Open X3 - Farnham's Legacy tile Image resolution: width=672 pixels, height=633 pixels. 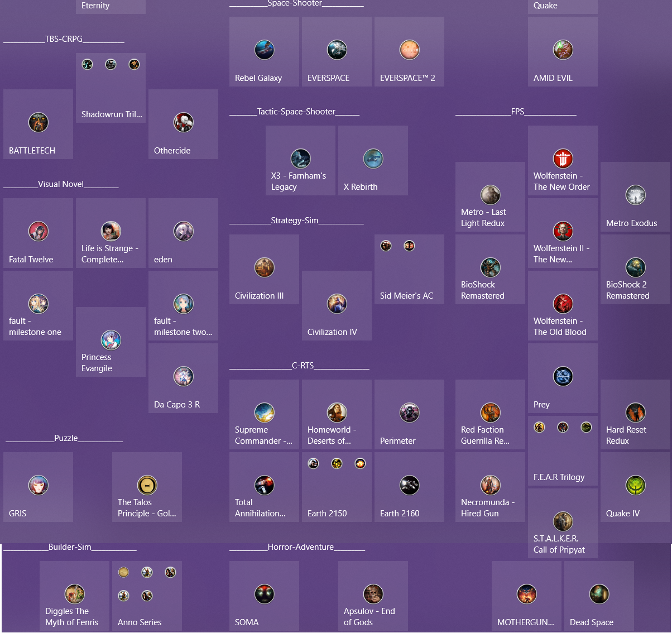coord(300,160)
